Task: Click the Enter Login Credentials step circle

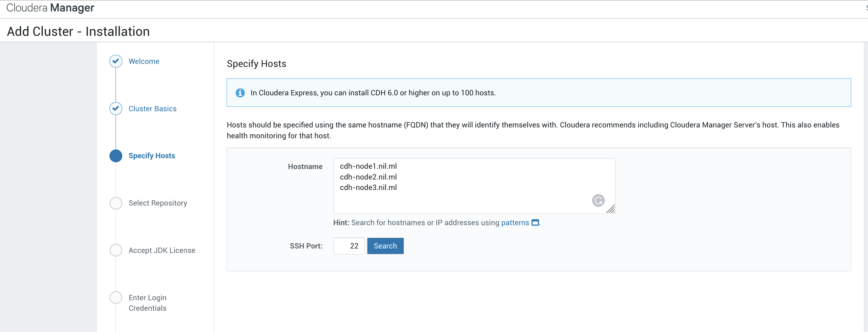Action: [x=116, y=298]
